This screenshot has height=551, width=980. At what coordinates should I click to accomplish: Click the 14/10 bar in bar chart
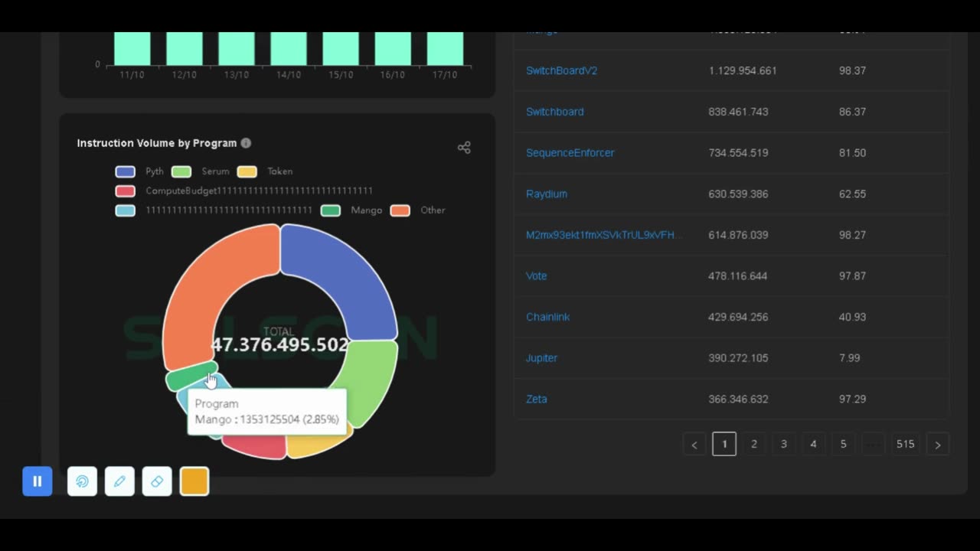[289, 49]
